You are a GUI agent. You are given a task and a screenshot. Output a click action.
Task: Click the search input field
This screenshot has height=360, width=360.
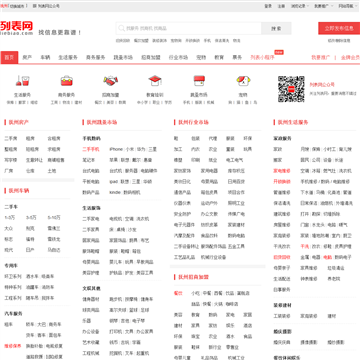(189, 29)
